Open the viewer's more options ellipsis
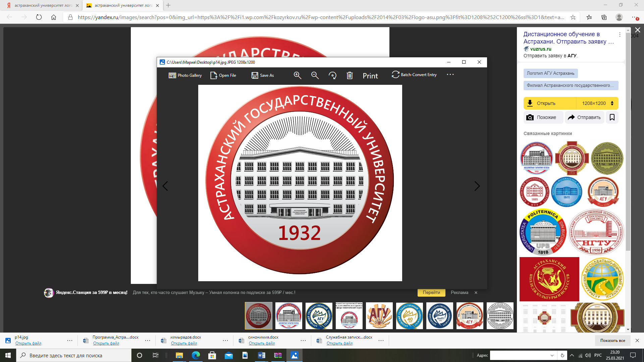 point(450,75)
